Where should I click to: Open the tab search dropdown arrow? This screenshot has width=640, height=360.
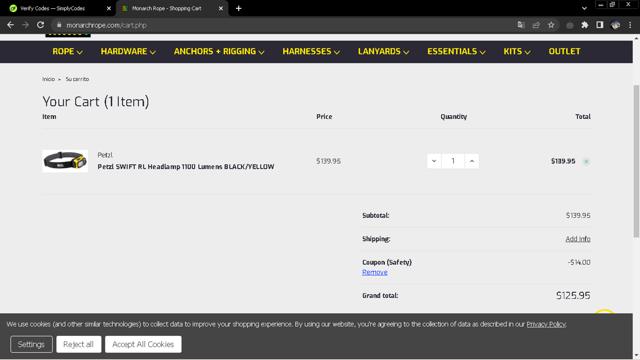point(584,8)
